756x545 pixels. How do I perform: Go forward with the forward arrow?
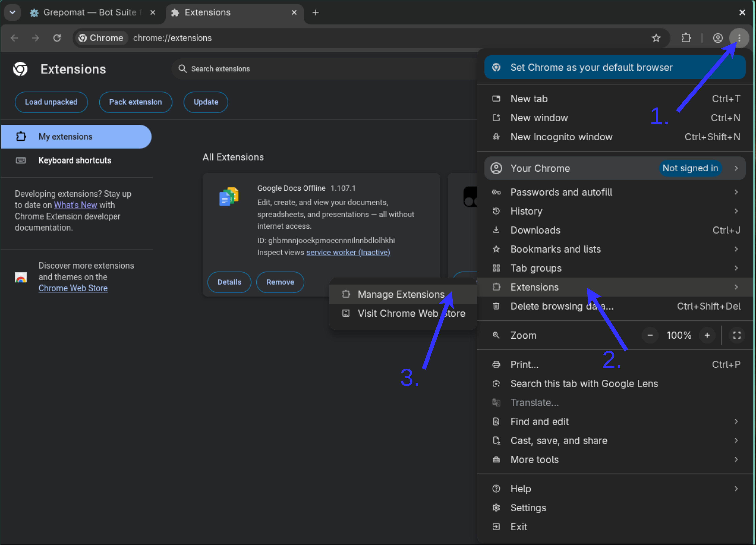(x=35, y=38)
